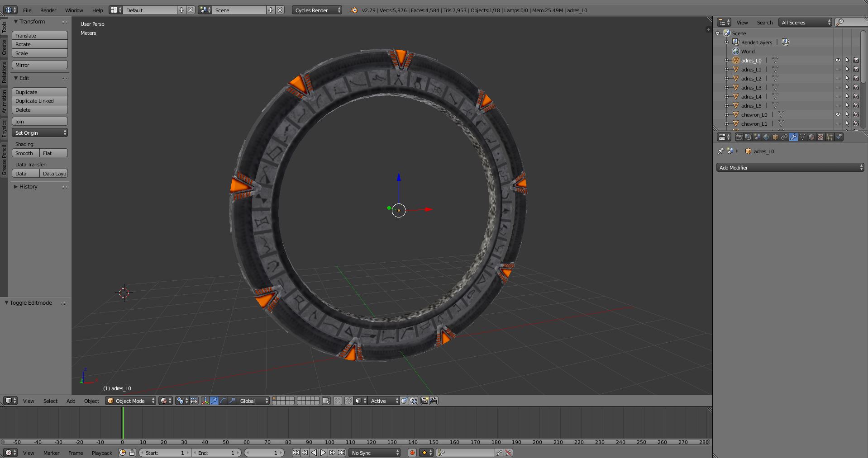Open viewport shading mode dropdown
This screenshot has width=868, height=458.
coord(166,401)
